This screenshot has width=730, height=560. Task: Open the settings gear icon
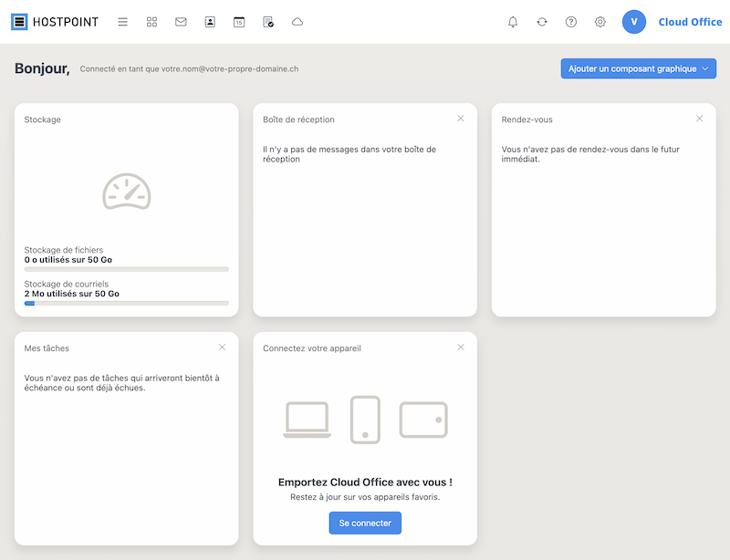(x=600, y=22)
